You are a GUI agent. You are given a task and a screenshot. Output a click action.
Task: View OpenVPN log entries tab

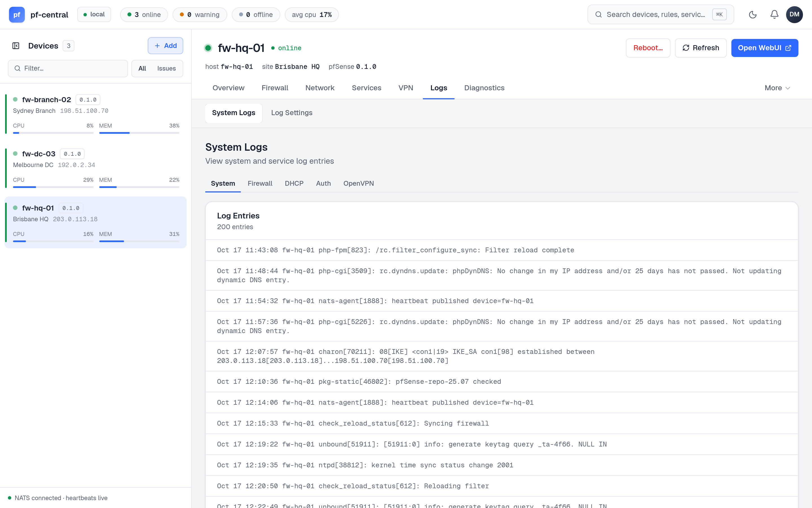click(358, 183)
